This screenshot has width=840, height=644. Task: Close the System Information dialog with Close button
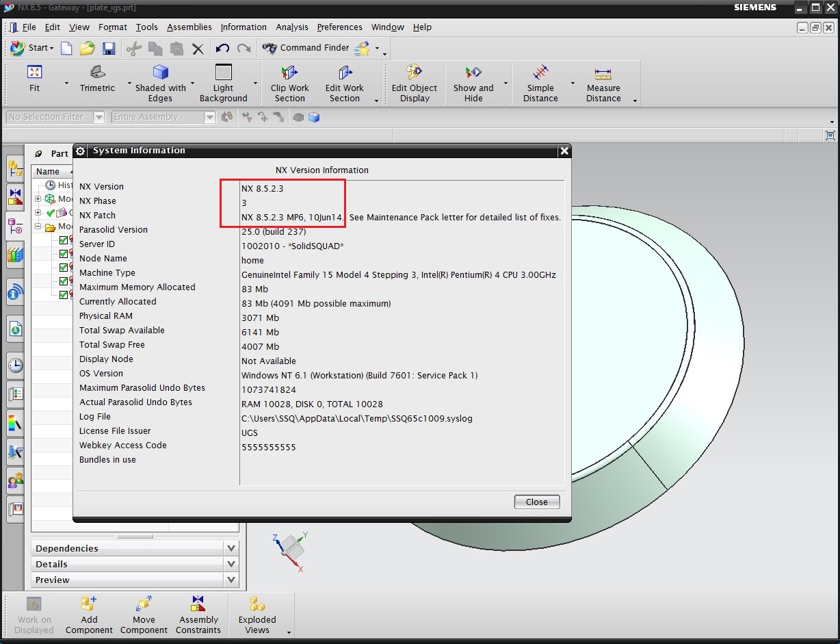click(x=537, y=502)
